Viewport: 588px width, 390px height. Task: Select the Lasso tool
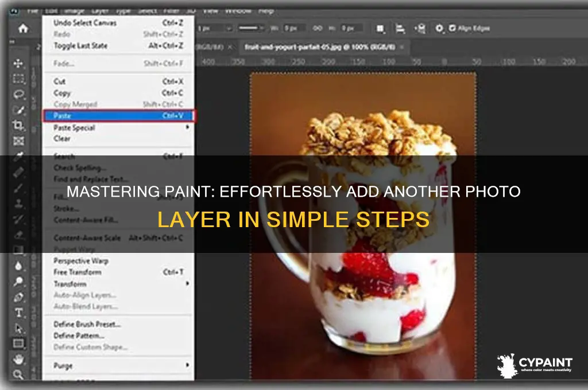pyautogui.click(x=19, y=95)
